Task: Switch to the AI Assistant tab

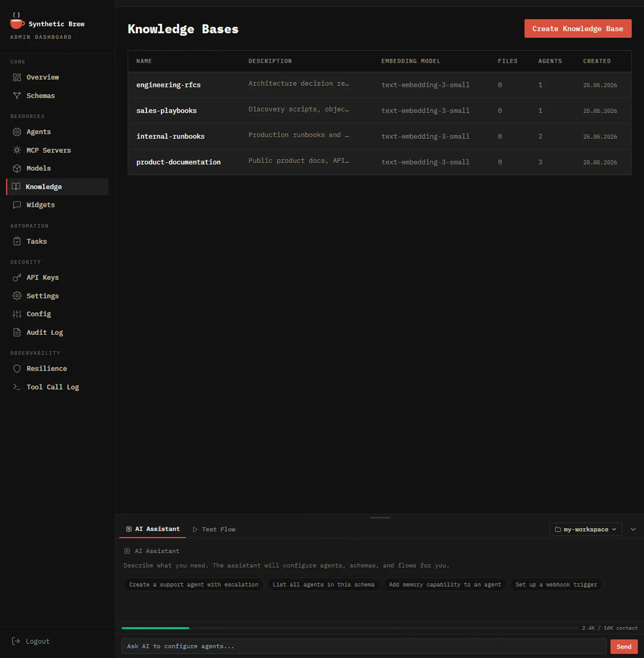Action: (153, 529)
